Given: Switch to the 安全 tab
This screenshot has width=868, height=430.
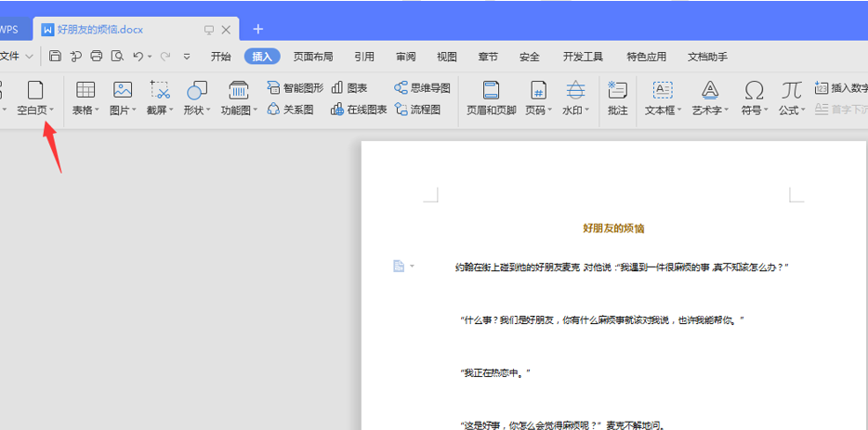Looking at the screenshot, I should click(x=530, y=57).
